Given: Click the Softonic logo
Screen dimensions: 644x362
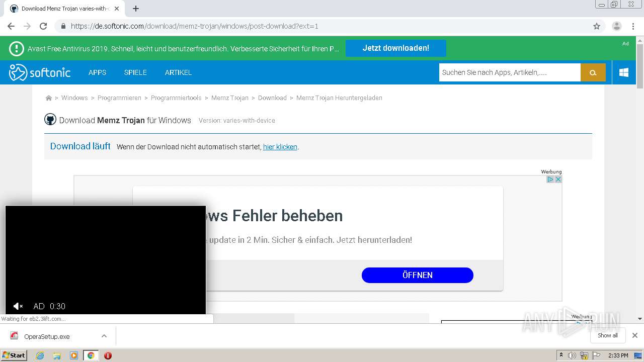Looking at the screenshot, I should pyautogui.click(x=40, y=72).
